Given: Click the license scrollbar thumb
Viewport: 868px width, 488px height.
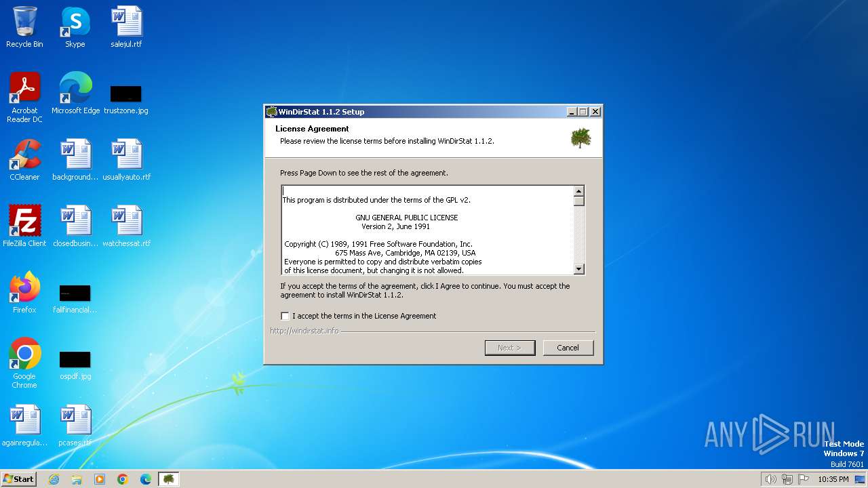Looking at the screenshot, I should pyautogui.click(x=579, y=201).
